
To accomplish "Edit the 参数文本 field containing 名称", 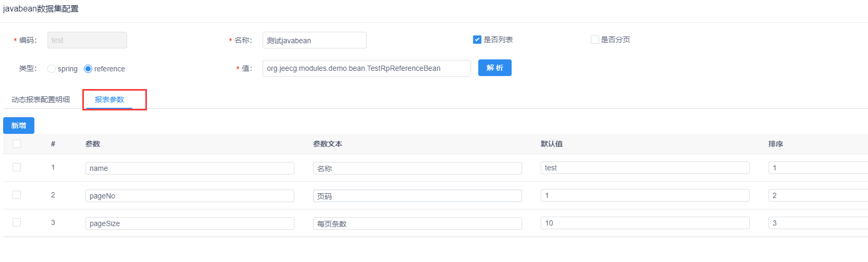I will [417, 168].
